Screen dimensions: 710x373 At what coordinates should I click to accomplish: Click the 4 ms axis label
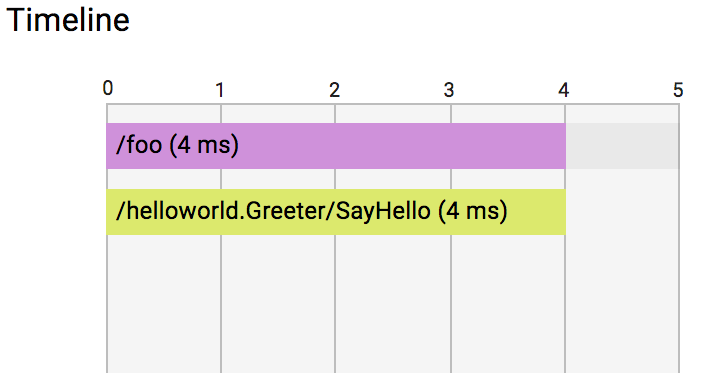click(x=563, y=90)
